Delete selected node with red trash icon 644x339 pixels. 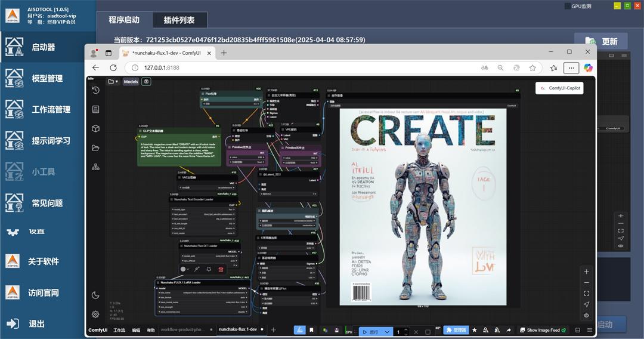click(x=221, y=269)
